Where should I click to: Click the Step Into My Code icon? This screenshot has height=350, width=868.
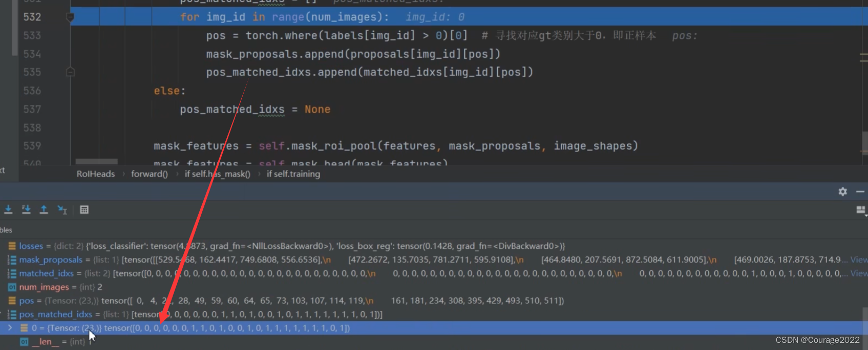[26, 210]
